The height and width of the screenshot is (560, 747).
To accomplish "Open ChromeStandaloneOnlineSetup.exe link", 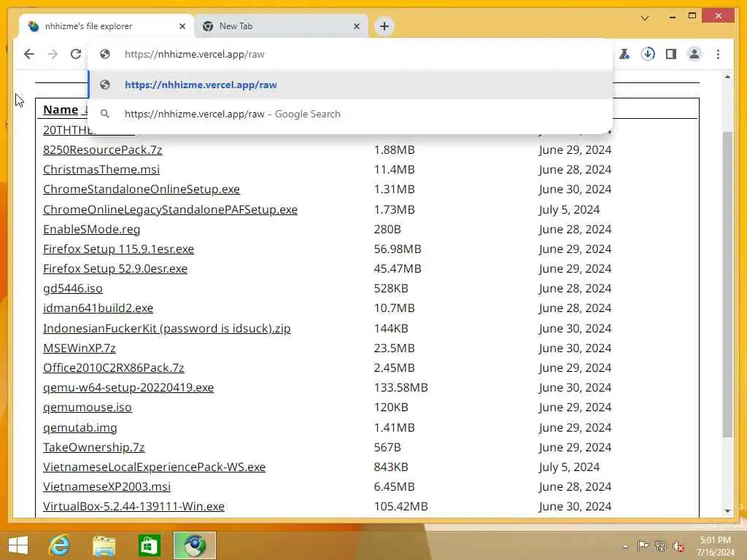I will 142,189.
